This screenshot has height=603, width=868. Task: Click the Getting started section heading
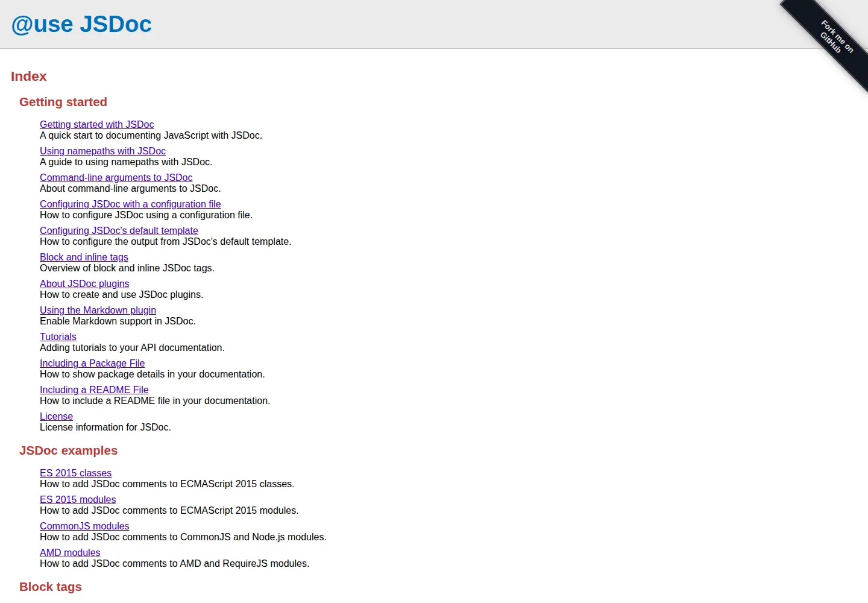63,102
